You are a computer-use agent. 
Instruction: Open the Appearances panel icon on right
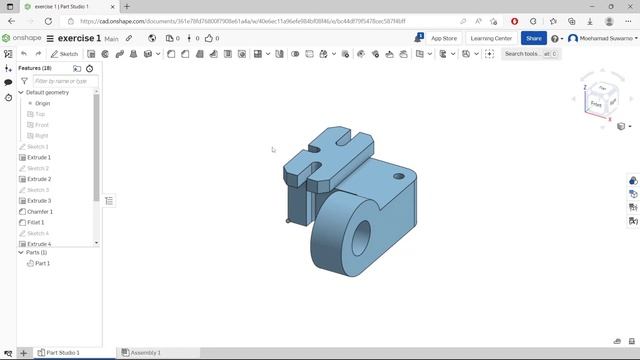[x=633, y=180]
